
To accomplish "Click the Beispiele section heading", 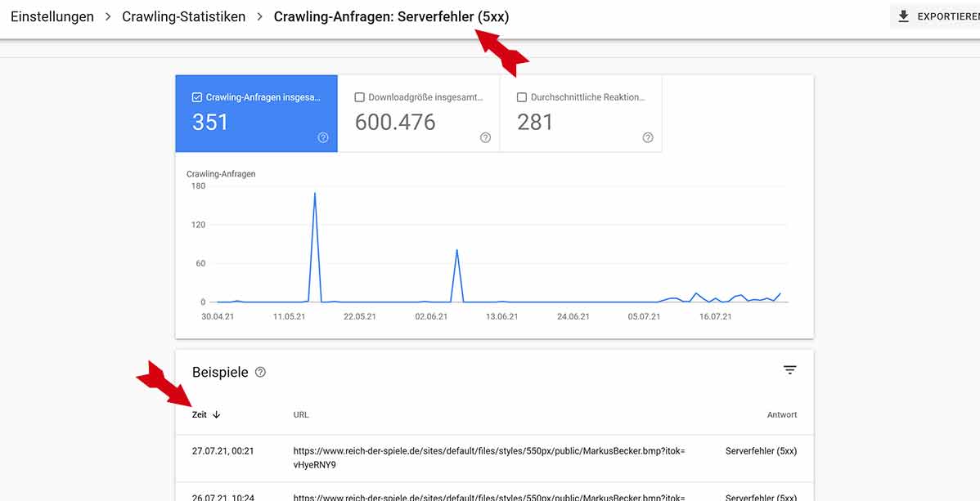I will (x=220, y=373).
